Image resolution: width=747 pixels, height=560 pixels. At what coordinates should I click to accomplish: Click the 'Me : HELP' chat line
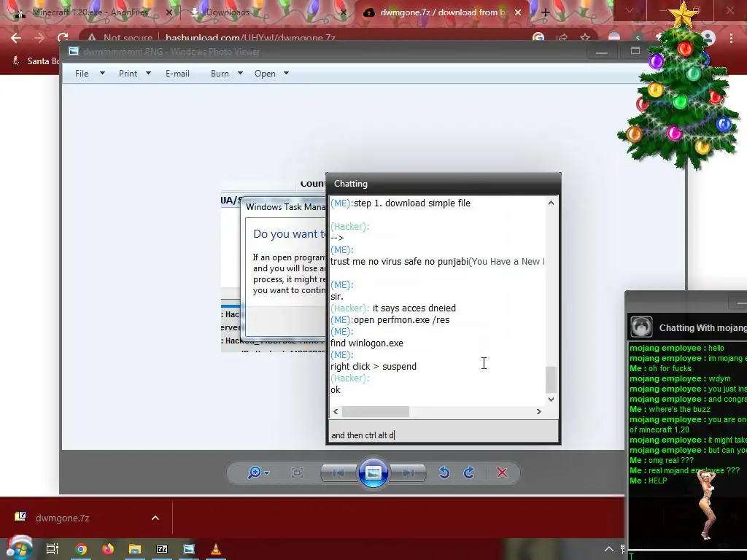(649, 481)
